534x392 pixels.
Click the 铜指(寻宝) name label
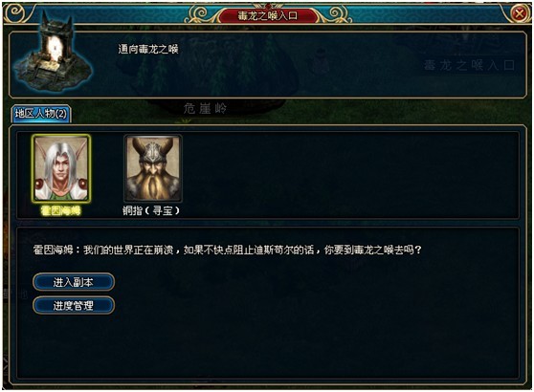tap(151, 211)
